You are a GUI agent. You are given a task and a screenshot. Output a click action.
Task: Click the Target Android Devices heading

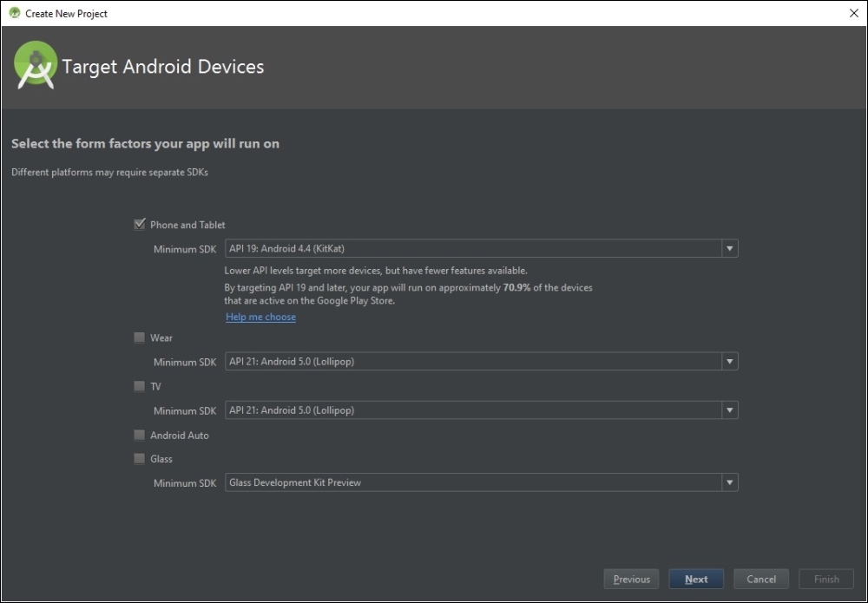coord(163,67)
